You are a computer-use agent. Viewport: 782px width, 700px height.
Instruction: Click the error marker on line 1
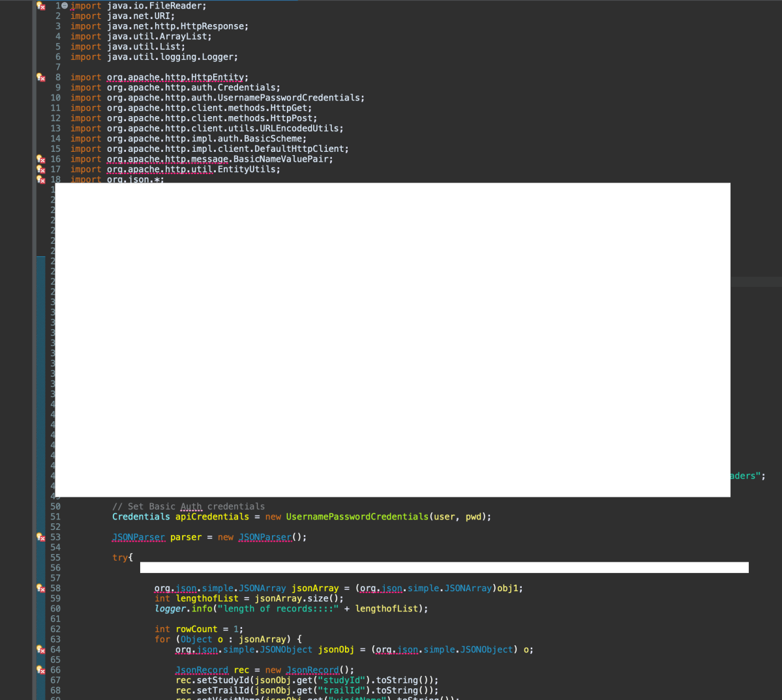[x=41, y=6]
